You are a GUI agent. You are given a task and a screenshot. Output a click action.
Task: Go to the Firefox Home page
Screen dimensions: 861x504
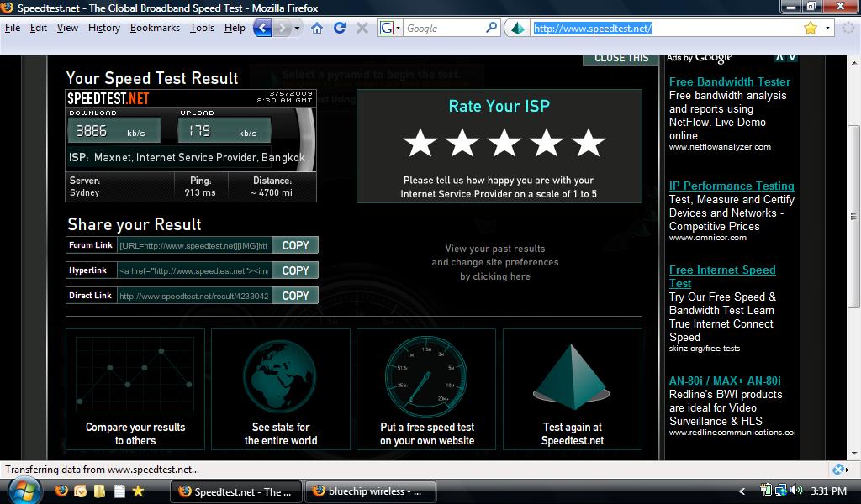(x=317, y=28)
